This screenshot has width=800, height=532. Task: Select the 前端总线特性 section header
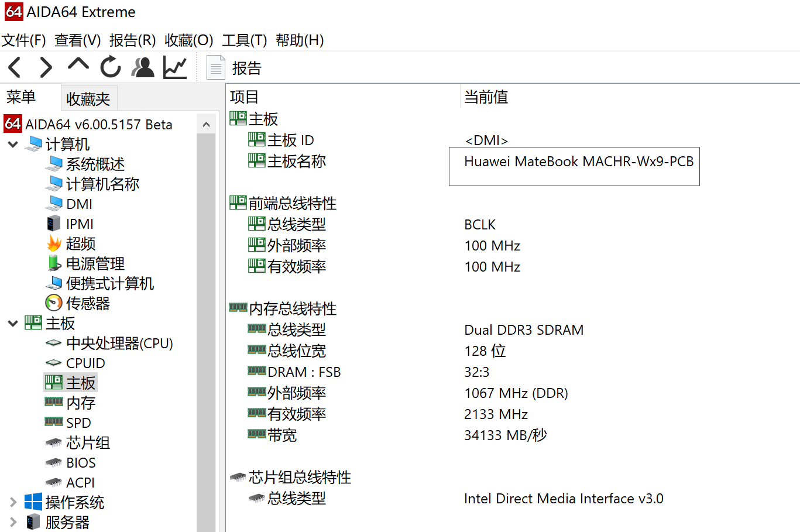[283, 204]
